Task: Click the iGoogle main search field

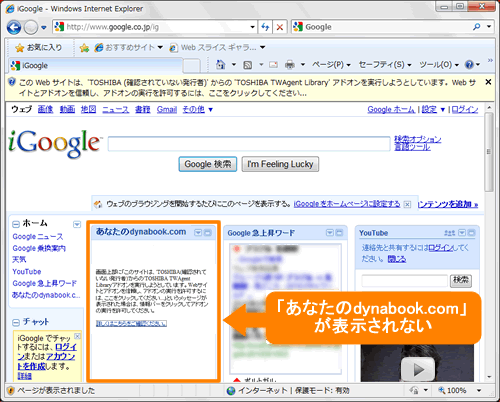Action: (249, 144)
